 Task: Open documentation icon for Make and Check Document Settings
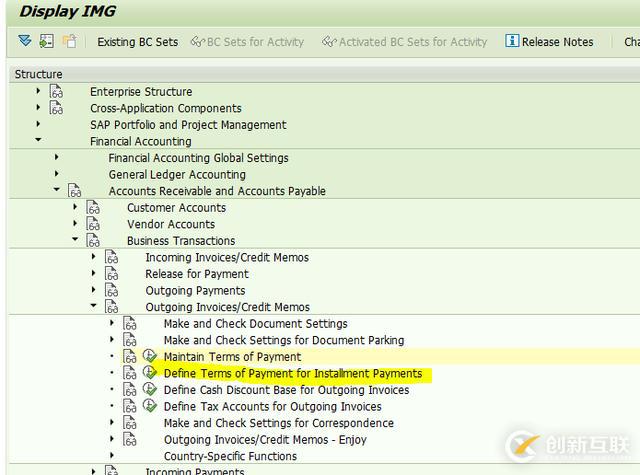tap(130, 324)
